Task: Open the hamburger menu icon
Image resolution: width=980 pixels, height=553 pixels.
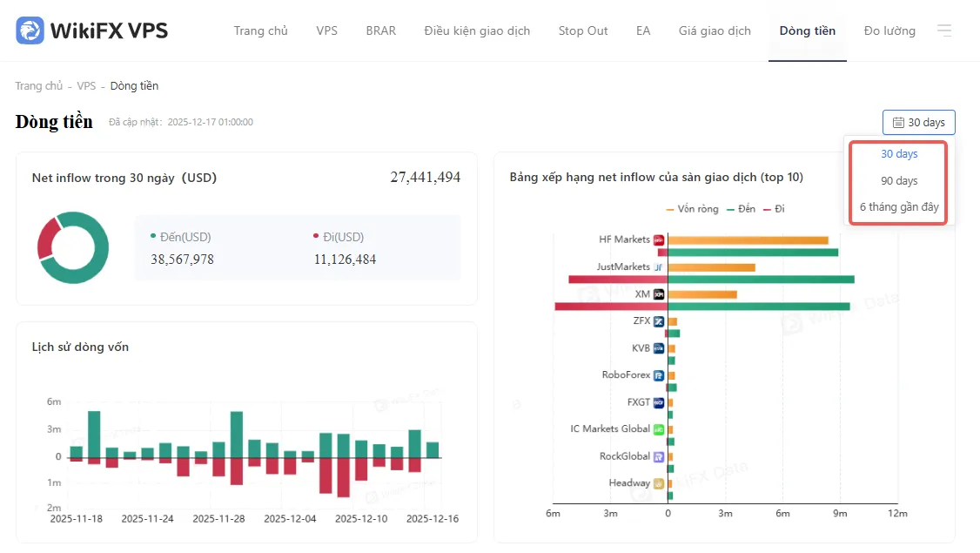Action: [944, 30]
